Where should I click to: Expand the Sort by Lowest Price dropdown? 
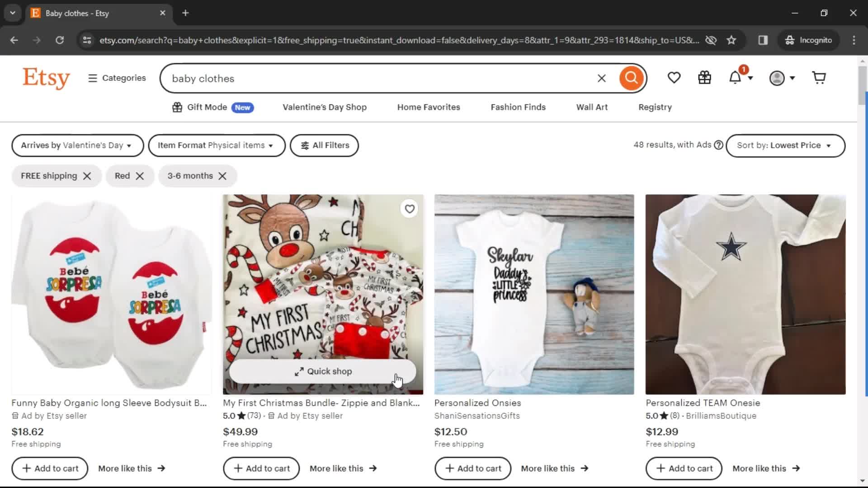point(784,145)
